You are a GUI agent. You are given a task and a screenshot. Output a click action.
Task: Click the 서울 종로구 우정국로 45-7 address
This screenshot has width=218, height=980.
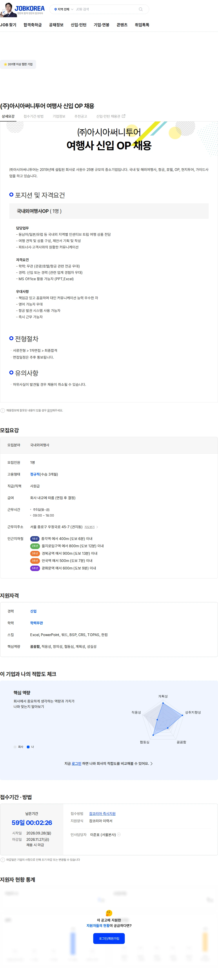(x=56, y=527)
